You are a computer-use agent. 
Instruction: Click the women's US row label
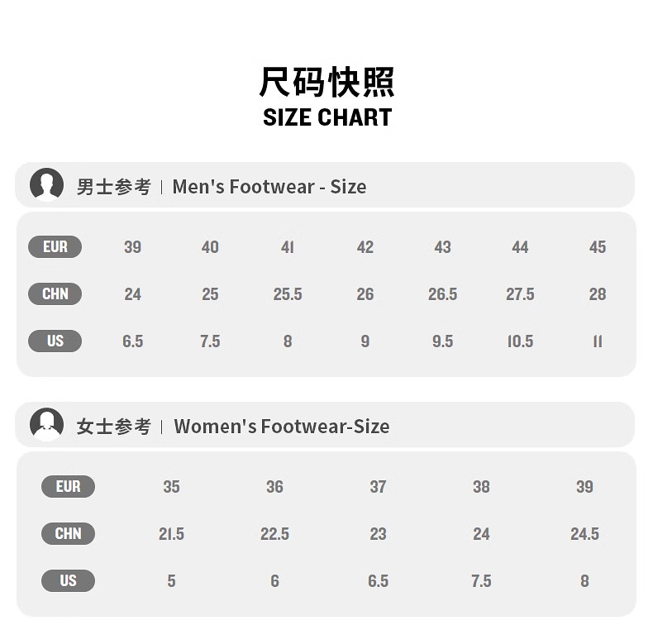[x=68, y=581]
